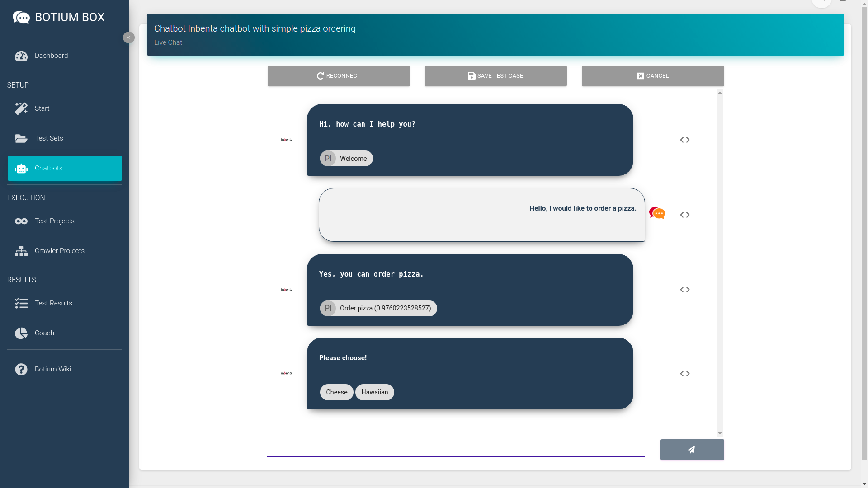This screenshot has height=488, width=868.
Task: Open the Dashboard page
Action: click(x=65, y=56)
